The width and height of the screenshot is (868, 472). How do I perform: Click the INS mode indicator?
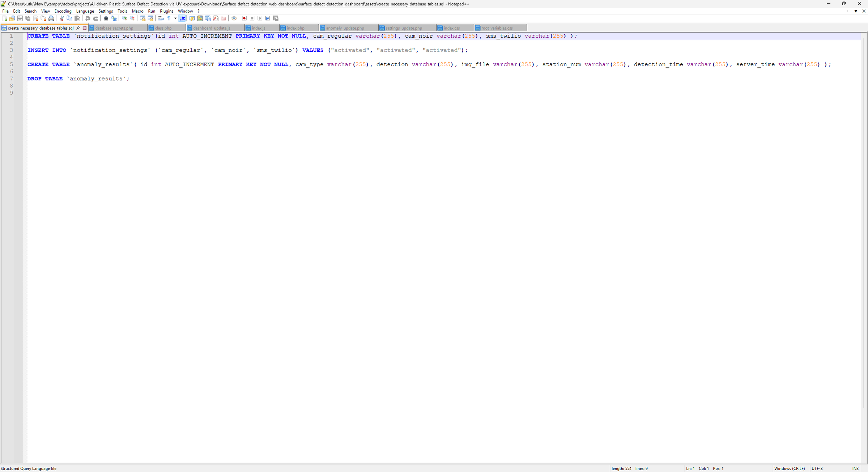tap(855, 468)
